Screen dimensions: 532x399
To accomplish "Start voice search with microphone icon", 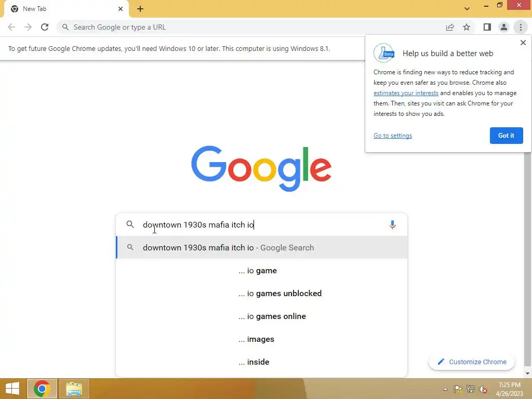I will [x=392, y=224].
